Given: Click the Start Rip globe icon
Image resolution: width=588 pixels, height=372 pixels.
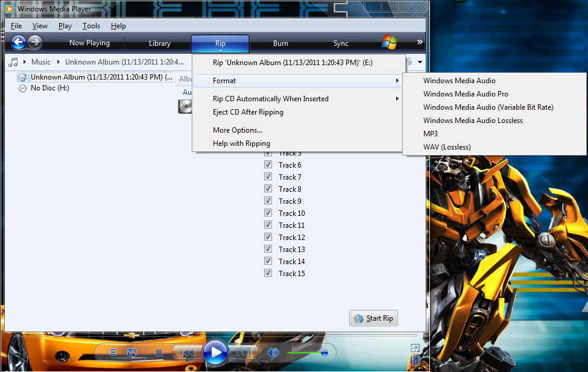Looking at the screenshot, I should point(358,318).
